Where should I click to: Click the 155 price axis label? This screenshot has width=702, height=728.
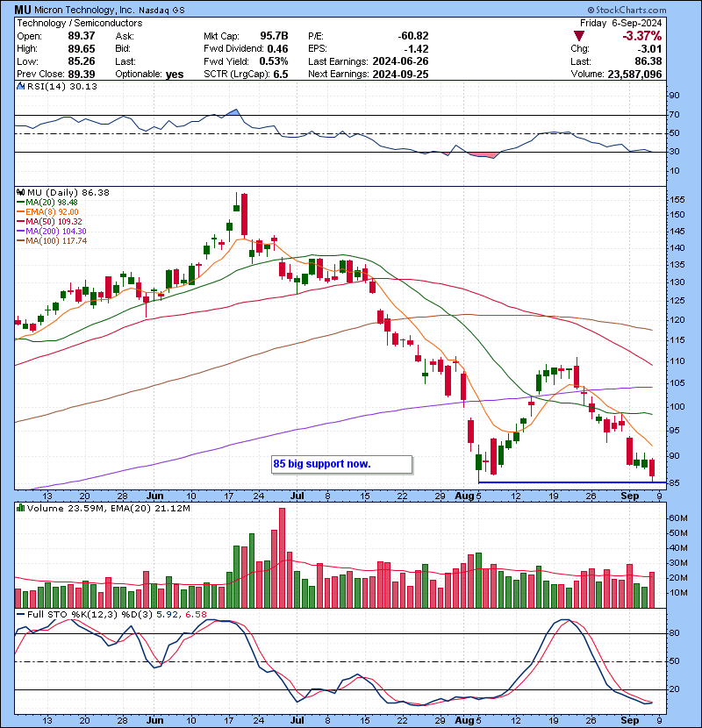coord(677,200)
